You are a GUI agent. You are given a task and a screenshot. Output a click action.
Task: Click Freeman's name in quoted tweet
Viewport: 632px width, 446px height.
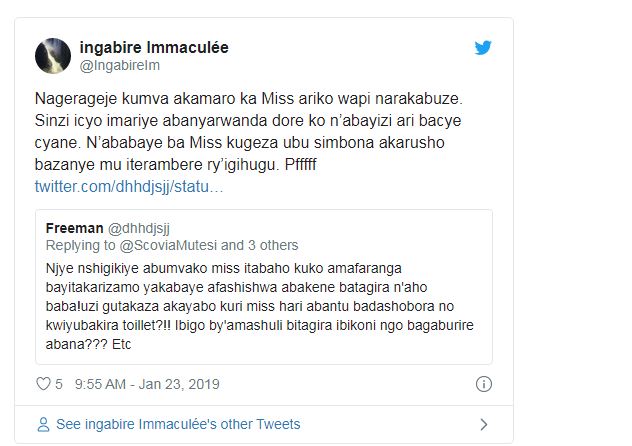point(74,227)
